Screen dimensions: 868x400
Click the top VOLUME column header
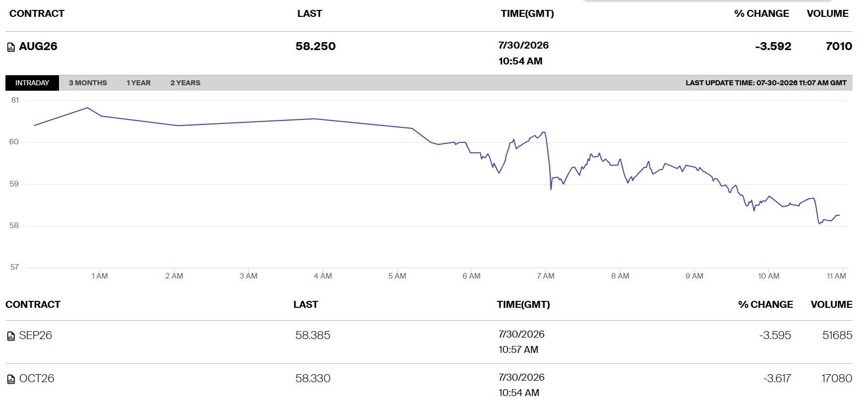pyautogui.click(x=827, y=14)
